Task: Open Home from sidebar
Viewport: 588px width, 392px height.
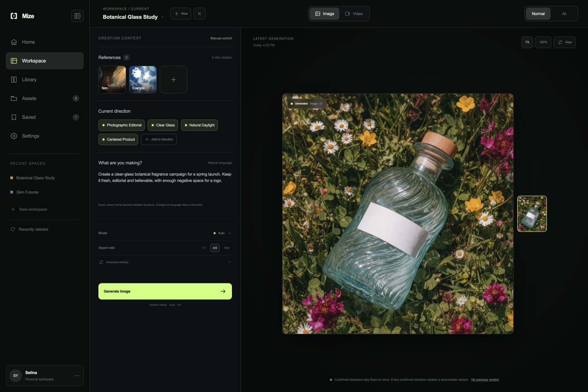Action: 45,42
